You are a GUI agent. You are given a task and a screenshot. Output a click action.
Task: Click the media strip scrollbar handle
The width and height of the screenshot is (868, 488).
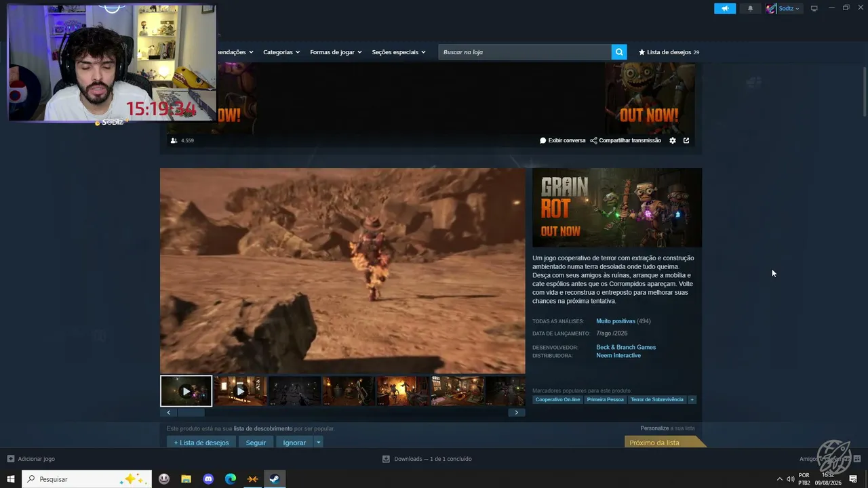[190, 412]
